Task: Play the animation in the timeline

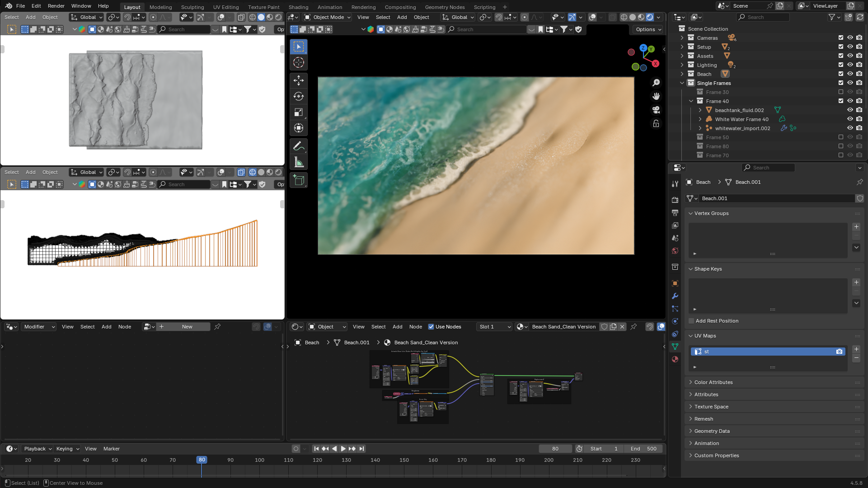Action: [343, 449]
